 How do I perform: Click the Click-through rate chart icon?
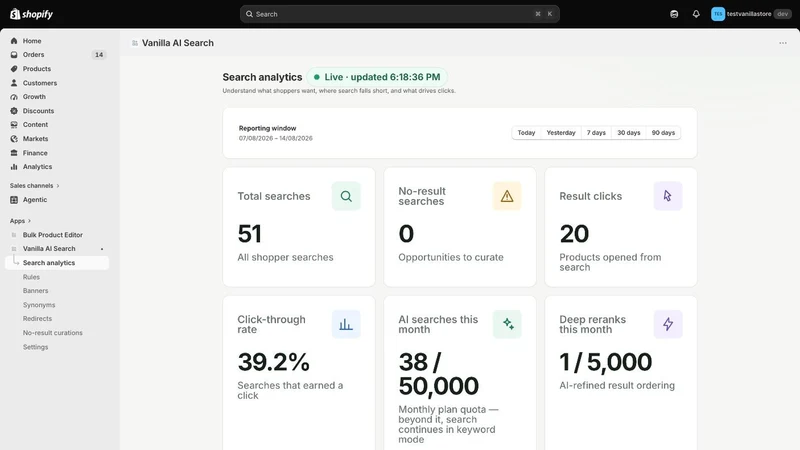346,324
